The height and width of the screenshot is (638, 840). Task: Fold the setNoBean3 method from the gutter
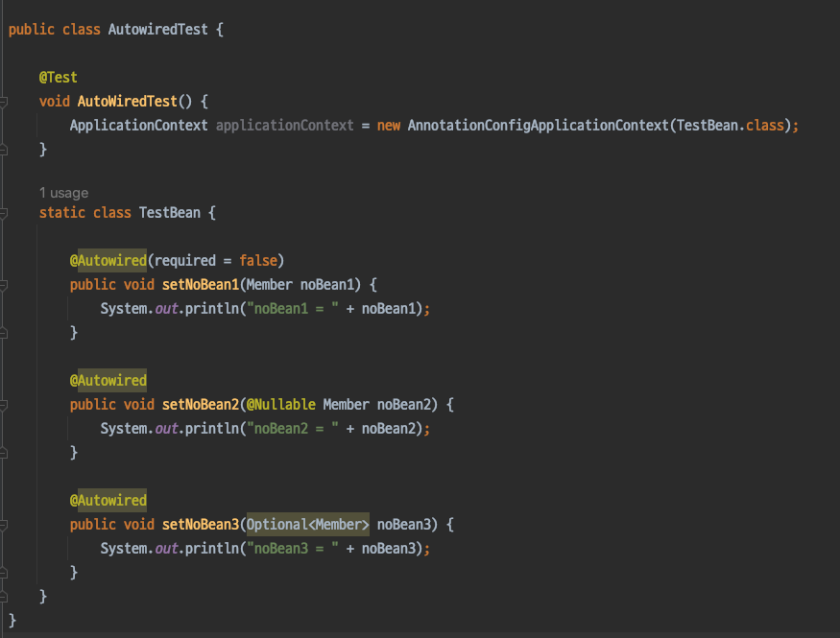[3, 525]
